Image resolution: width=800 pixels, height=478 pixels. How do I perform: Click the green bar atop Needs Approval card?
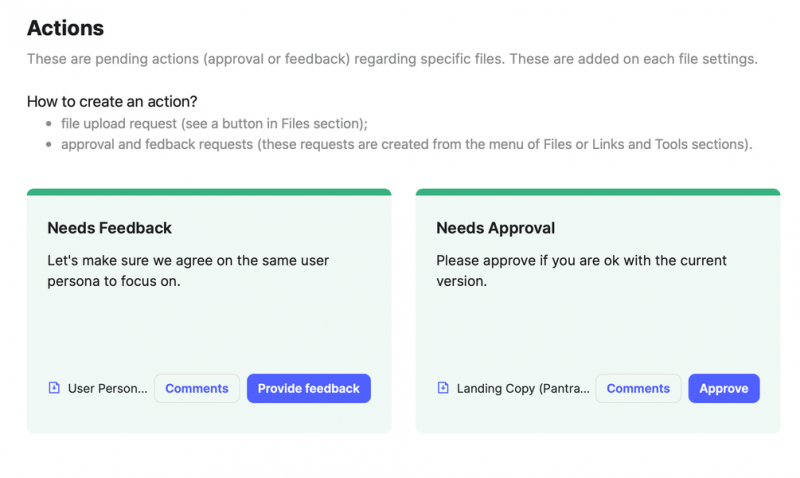[x=598, y=192]
